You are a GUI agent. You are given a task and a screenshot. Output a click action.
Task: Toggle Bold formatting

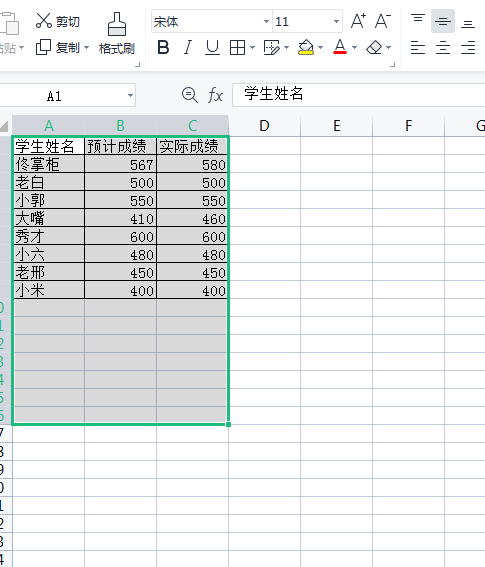click(163, 47)
